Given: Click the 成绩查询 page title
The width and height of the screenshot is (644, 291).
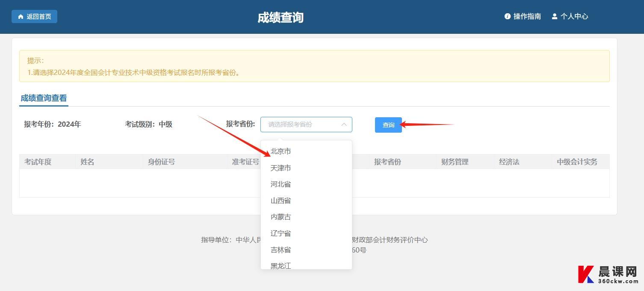Looking at the screenshot, I should point(281,17).
